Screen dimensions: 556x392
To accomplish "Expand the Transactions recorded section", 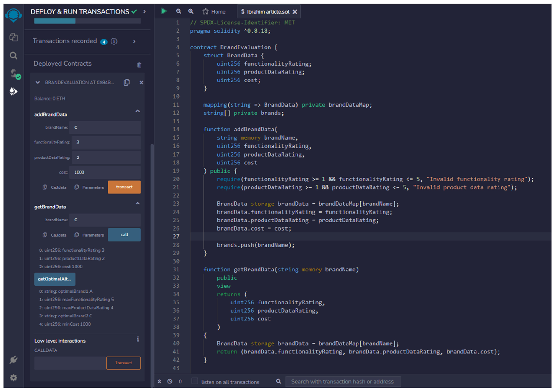I will [x=134, y=42].
